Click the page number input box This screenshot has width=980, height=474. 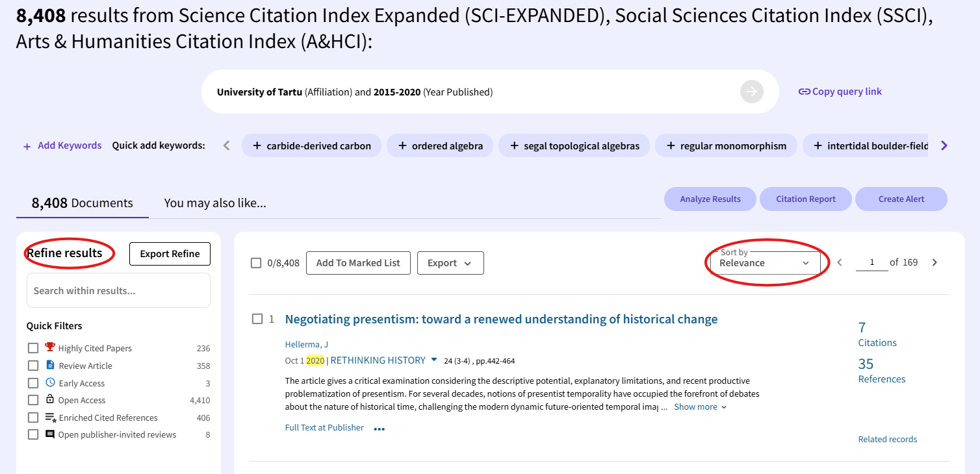point(871,263)
